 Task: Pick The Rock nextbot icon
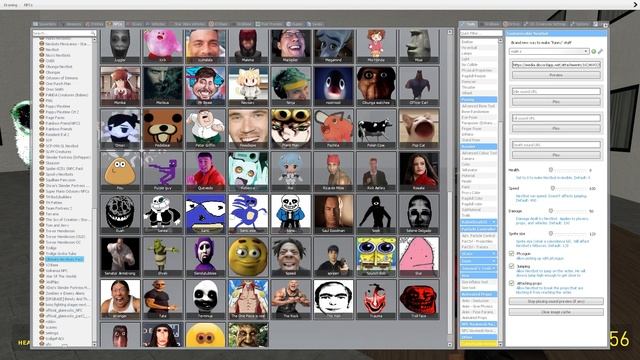click(x=290, y=299)
